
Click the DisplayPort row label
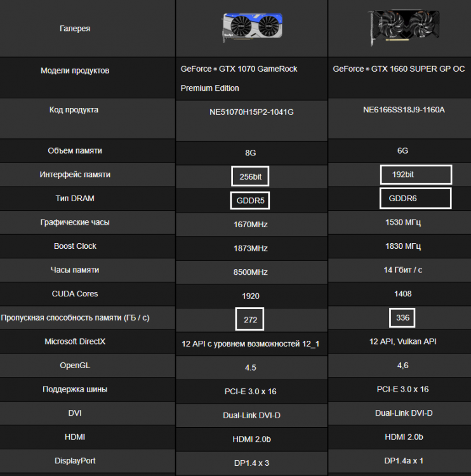click(x=75, y=461)
